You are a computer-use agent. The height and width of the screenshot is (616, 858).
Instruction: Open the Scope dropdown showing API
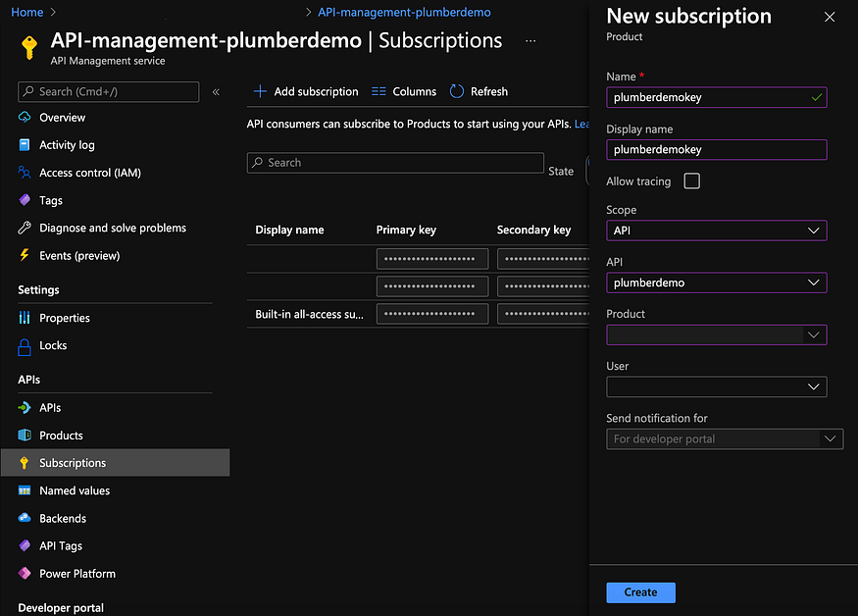pyautogui.click(x=716, y=231)
